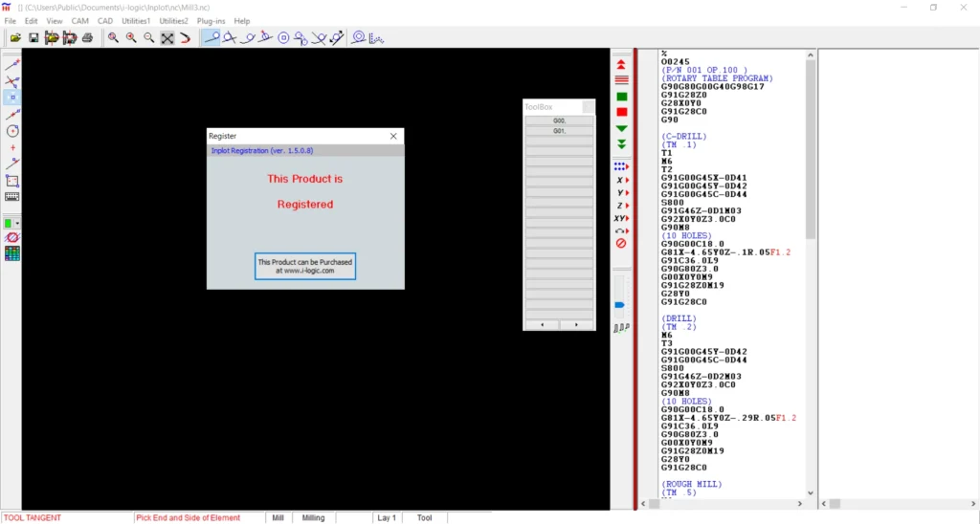Click the first magnifier zoom icon
This screenshot has height=524, width=980.
tap(113, 38)
